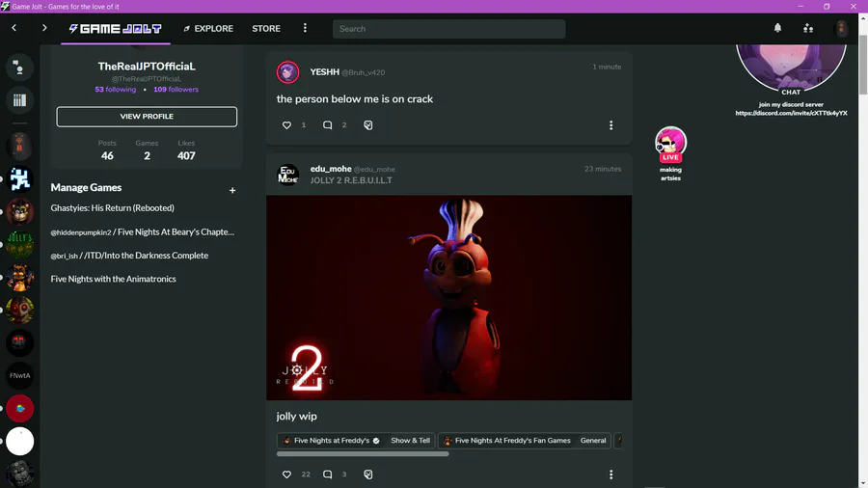Open the chat sidebar icon
Image resolution: width=868 pixels, height=488 pixels.
click(x=19, y=68)
